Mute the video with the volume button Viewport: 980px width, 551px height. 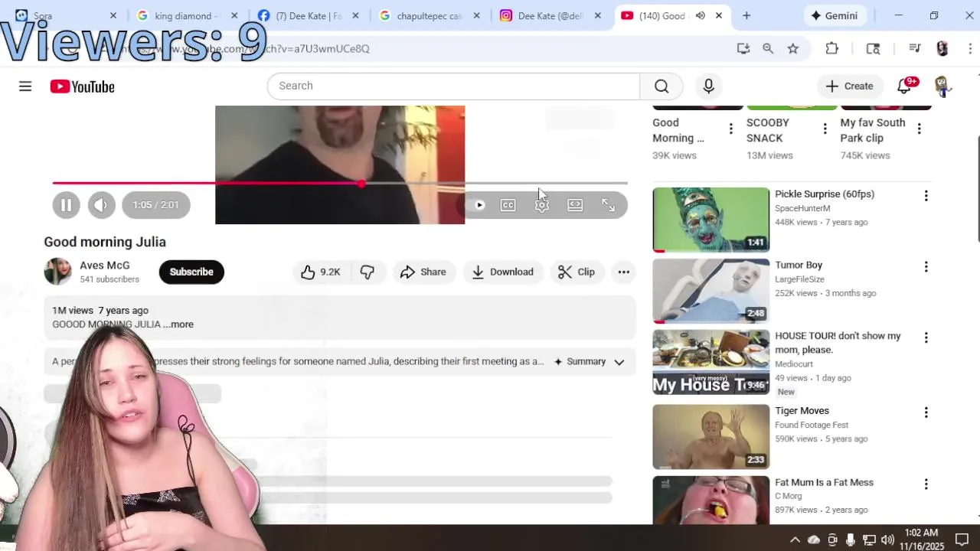click(101, 204)
